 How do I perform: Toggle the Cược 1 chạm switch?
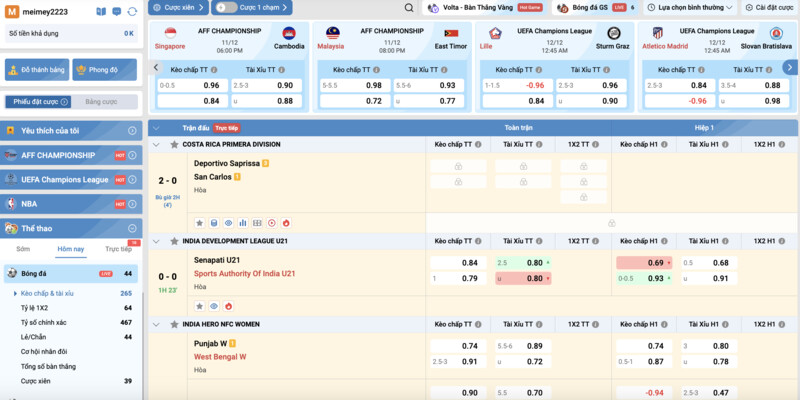tap(224, 8)
